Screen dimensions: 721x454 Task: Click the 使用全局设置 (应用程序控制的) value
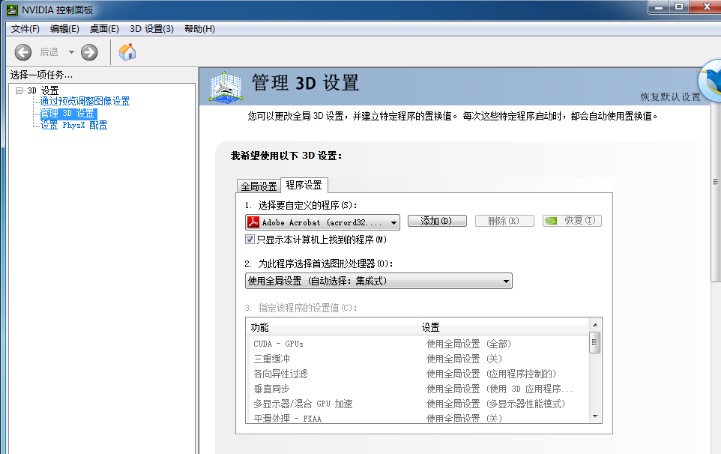pyautogui.click(x=491, y=374)
